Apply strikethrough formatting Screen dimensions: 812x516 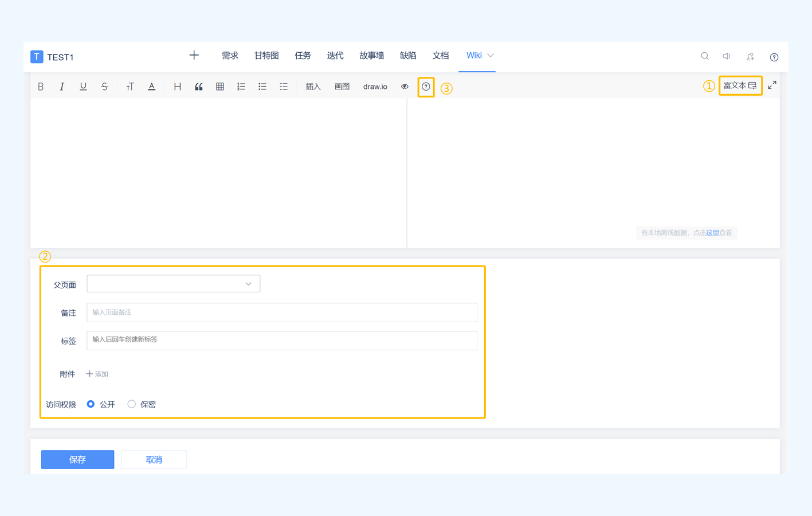[104, 87]
